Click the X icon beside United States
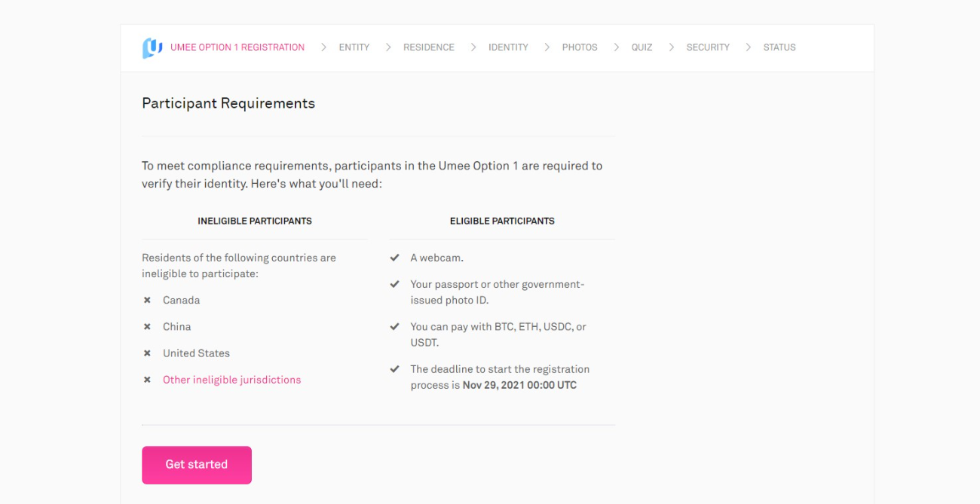The image size is (980, 504). [x=147, y=353]
